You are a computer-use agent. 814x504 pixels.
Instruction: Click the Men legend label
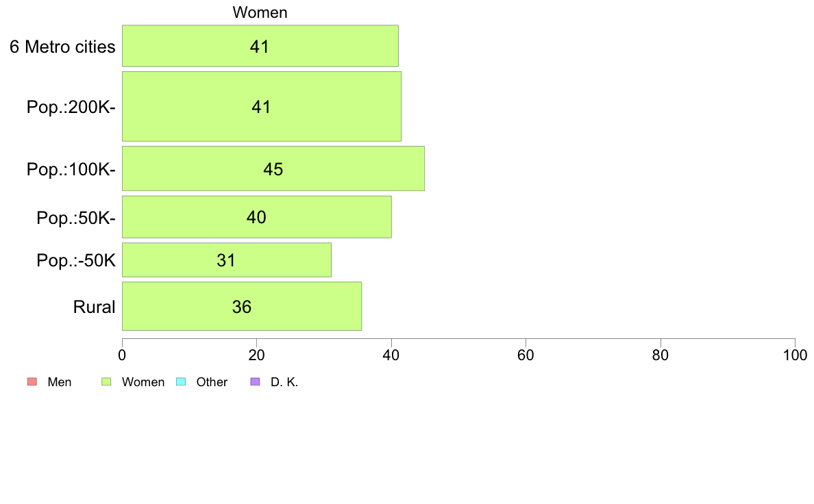(59, 382)
